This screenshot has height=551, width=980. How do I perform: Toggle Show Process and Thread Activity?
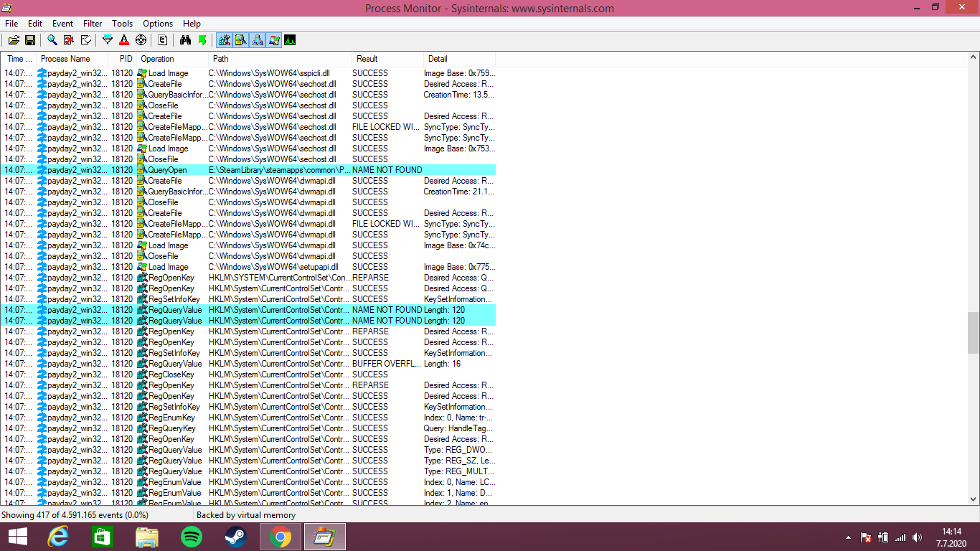click(x=274, y=40)
